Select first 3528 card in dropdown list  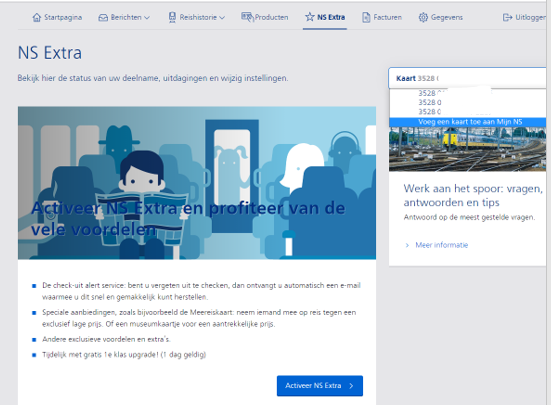coord(467,93)
